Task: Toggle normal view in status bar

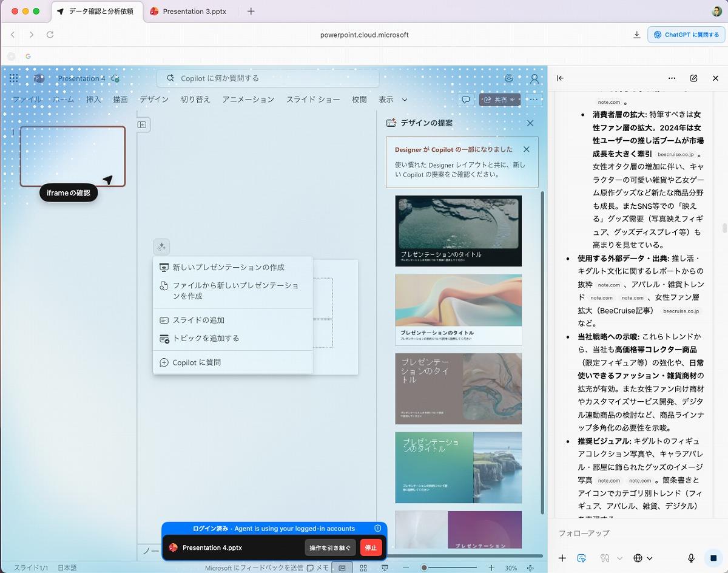Action: pos(342,568)
